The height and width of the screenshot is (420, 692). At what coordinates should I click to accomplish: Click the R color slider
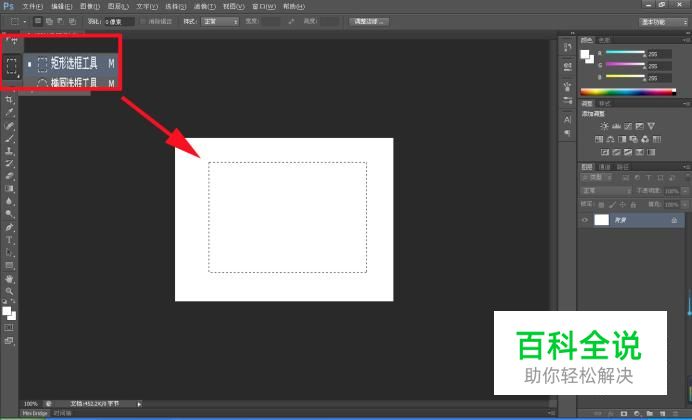pyautogui.click(x=625, y=53)
